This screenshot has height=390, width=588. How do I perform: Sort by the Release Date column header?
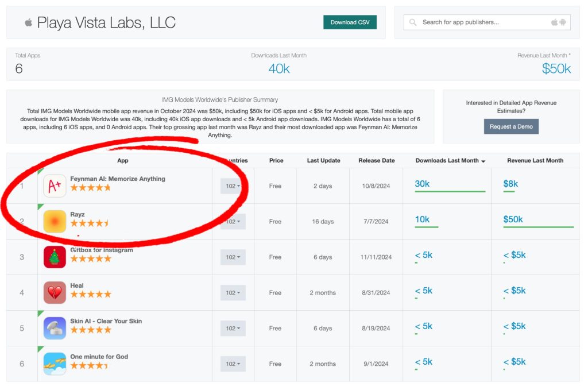click(x=376, y=161)
